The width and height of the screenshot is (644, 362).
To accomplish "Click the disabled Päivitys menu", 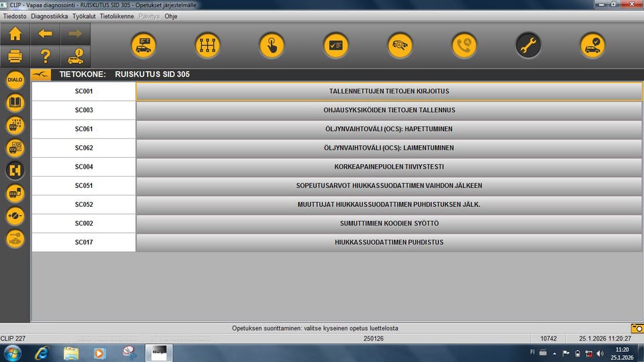I will tap(149, 16).
